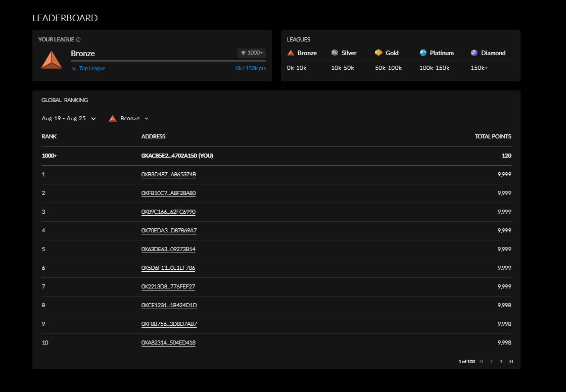Click the Silver league label
Viewport: 566px width, 392px height.
(349, 53)
